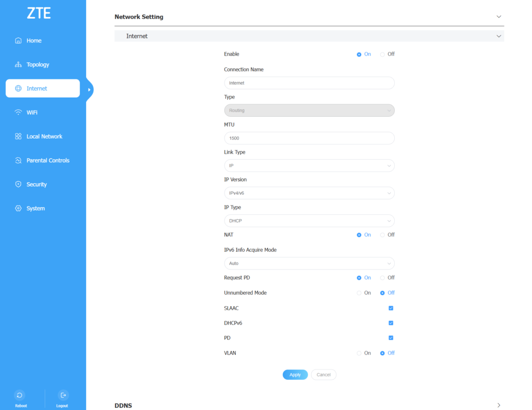Set NAT to Off
This screenshot has height=410, width=532.
(382, 235)
